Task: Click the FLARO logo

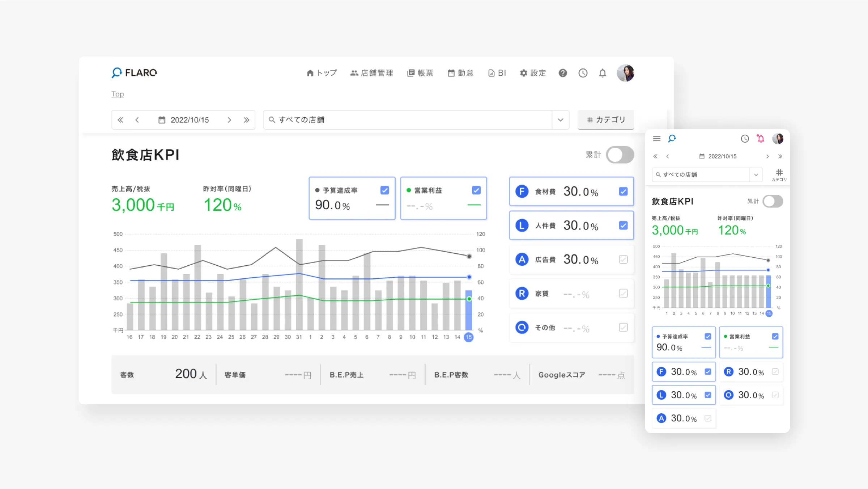Action: 134,73
